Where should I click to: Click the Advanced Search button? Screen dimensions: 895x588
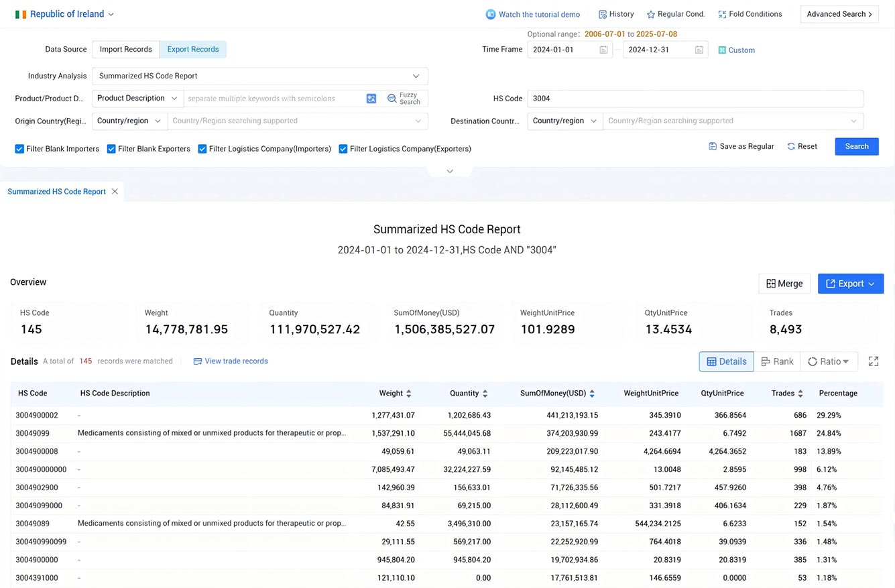pos(839,14)
